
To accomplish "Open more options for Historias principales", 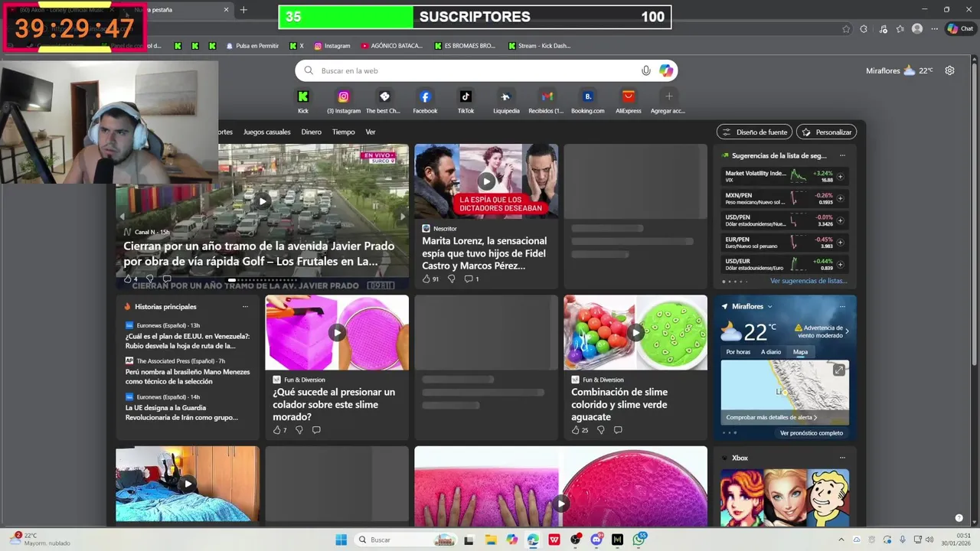I will [245, 306].
